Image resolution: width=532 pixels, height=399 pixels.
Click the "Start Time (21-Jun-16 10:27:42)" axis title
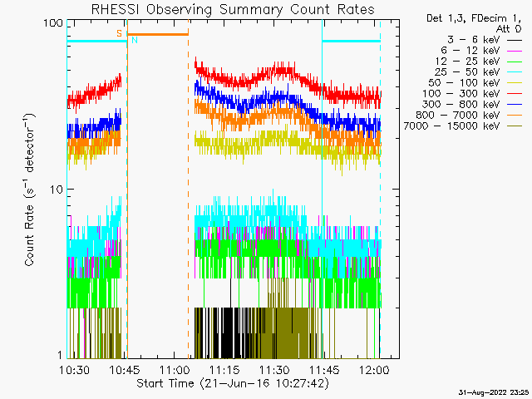(233, 383)
